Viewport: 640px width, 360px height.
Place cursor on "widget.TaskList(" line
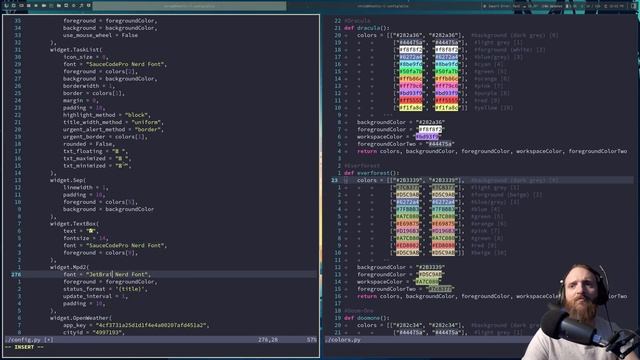point(76,50)
